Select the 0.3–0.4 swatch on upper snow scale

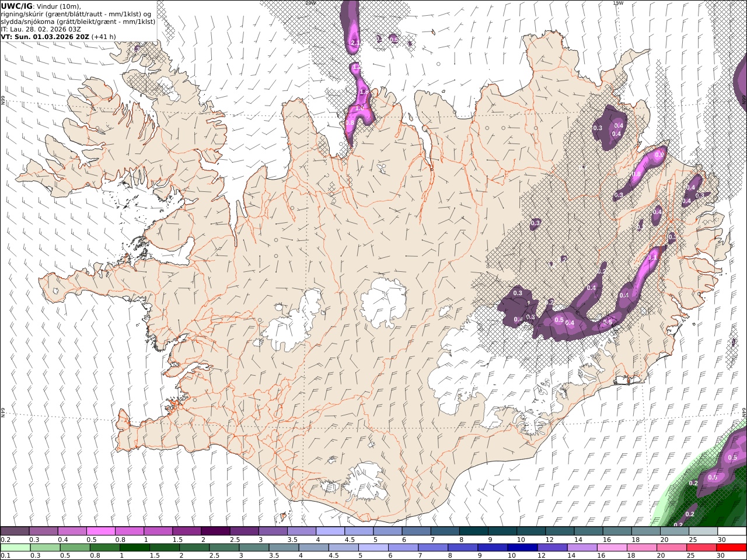(x=44, y=531)
